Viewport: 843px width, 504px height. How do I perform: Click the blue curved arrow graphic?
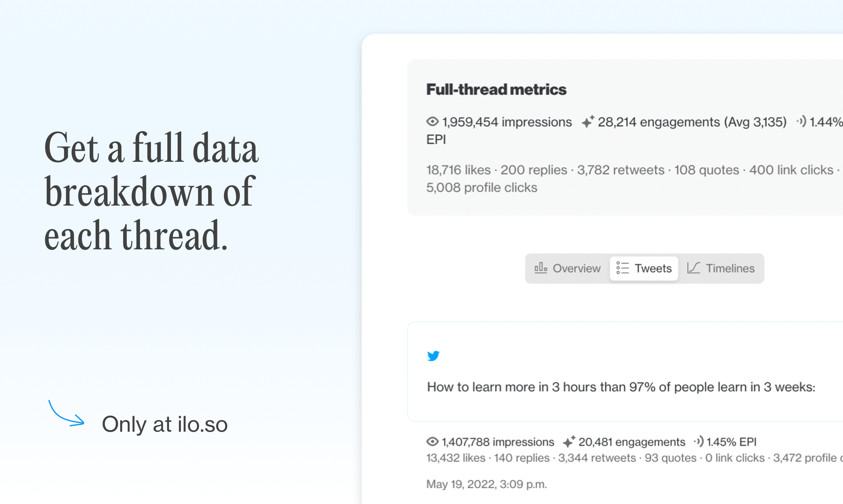(66, 413)
